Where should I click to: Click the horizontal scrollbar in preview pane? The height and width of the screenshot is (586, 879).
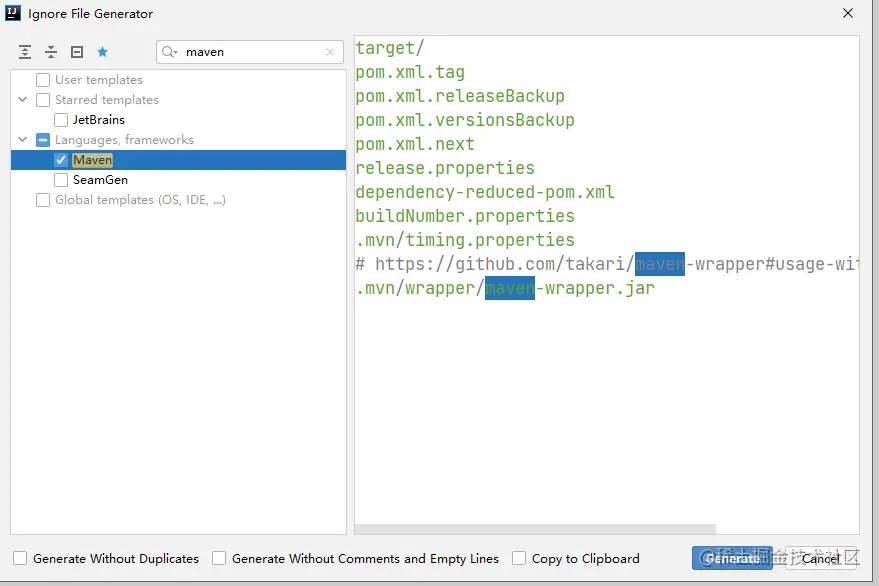pos(535,529)
